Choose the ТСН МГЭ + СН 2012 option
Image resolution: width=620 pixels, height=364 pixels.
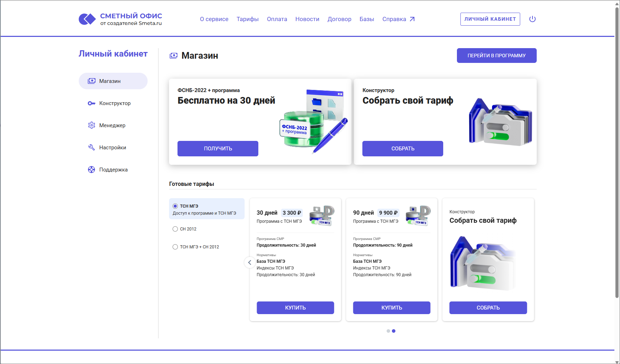175,247
